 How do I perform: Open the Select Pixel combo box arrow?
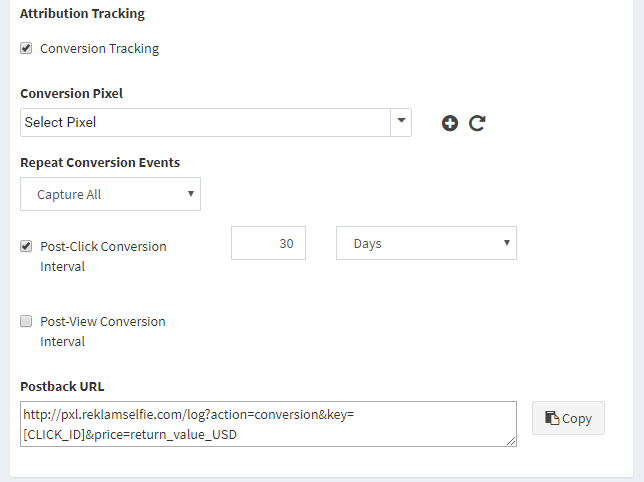[x=401, y=122]
